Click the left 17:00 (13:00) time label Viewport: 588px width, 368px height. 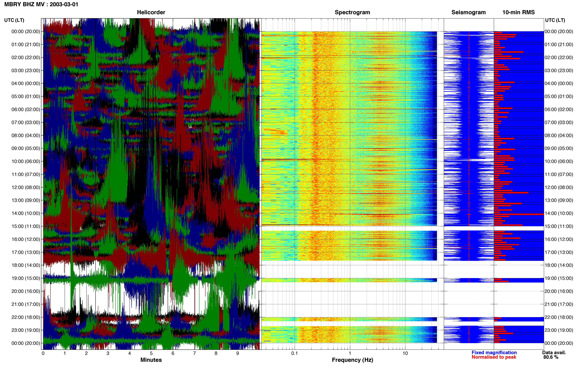(26, 252)
